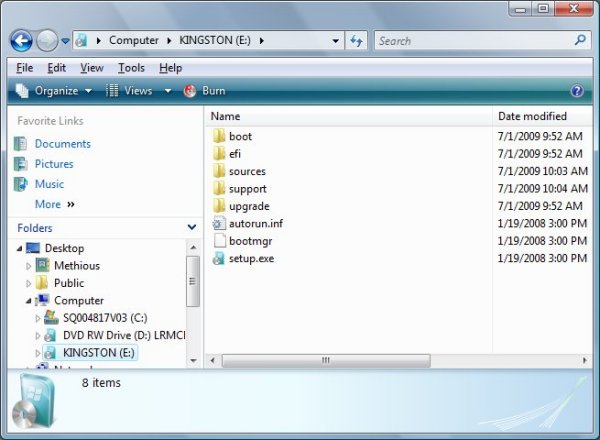
Task: Open the Organize toolbar menu
Action: coord(54,91)
